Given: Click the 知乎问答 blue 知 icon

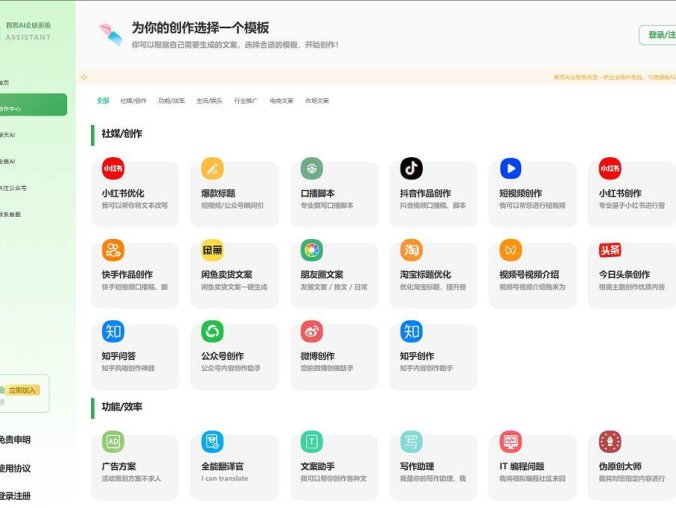Looking at the screenshot, I should pos(113,331).
